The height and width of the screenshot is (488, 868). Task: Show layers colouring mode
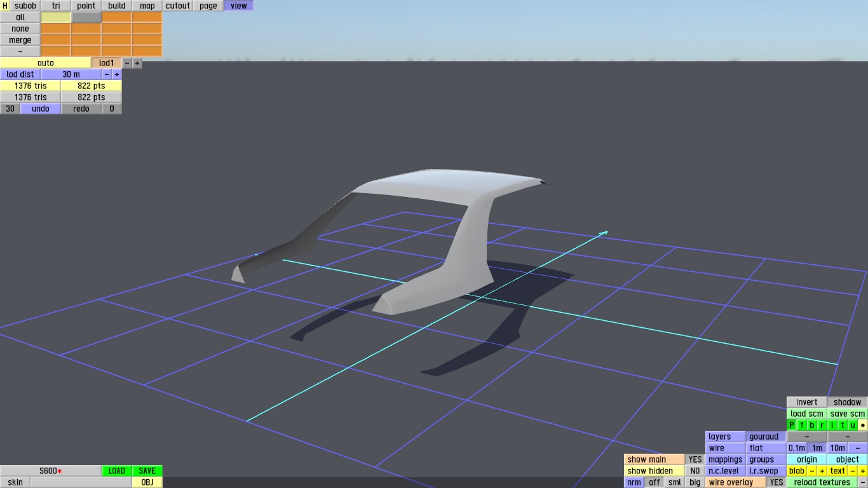click(x=726, y=437)
